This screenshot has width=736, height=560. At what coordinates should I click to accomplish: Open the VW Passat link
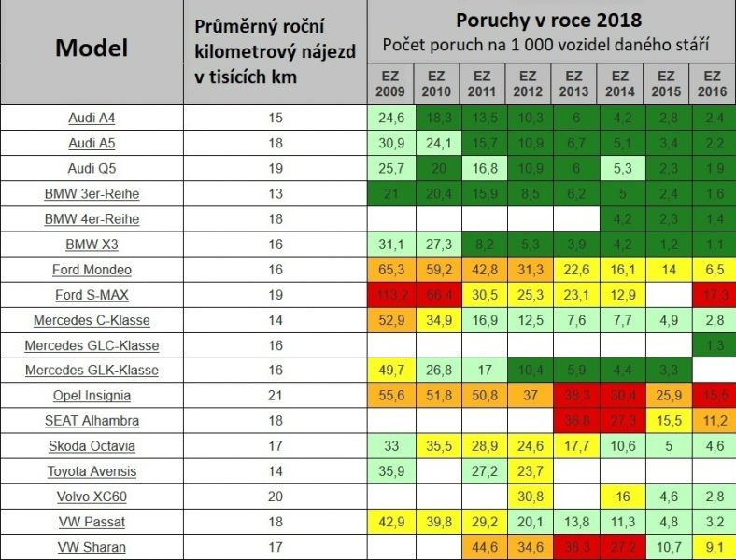(92, 522)
